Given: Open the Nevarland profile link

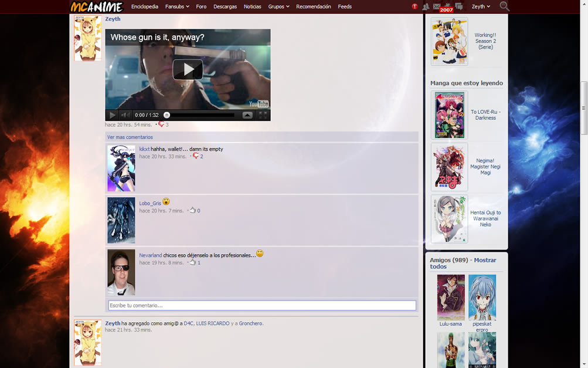Looking at the screenshot, I should tap(151, 255).
